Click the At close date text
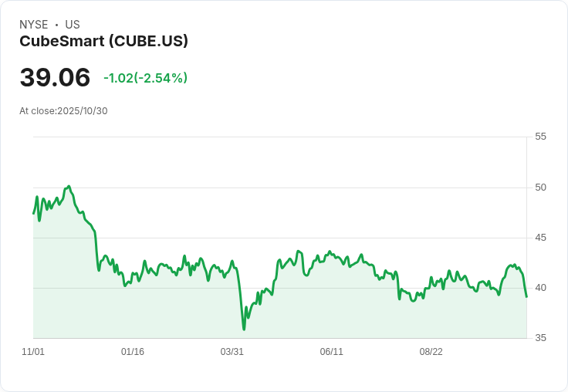568x392 pixels. 63,111
